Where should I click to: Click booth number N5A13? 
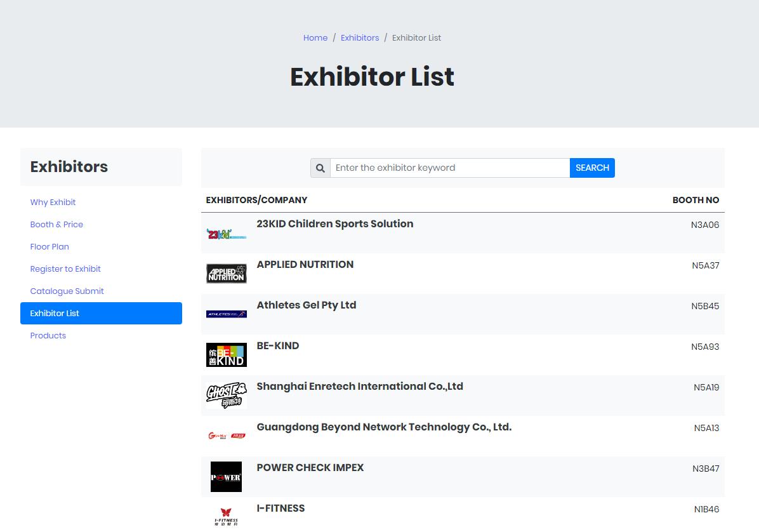707,428
